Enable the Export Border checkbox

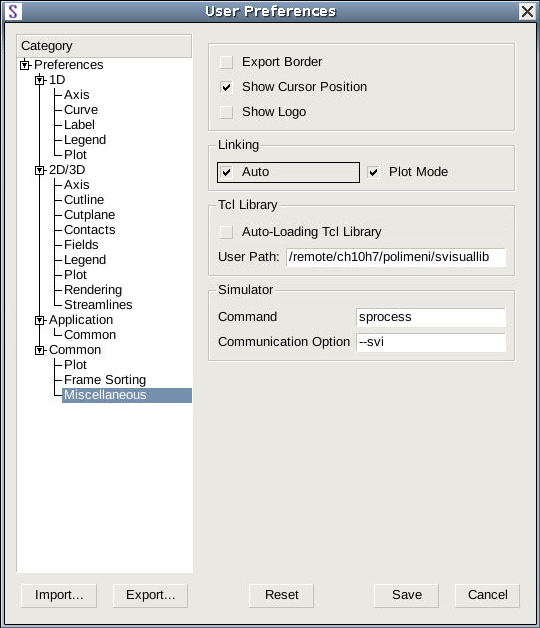(x=226, y=62)
